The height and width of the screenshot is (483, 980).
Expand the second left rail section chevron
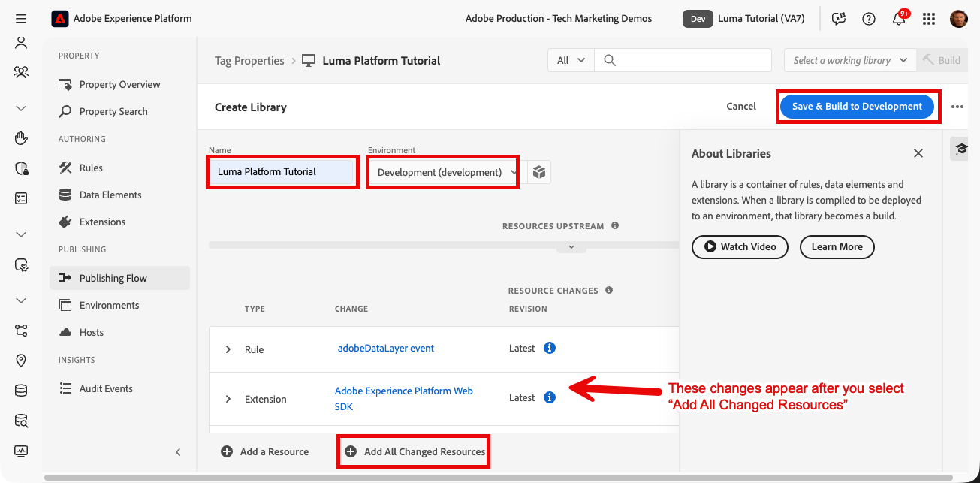[x=21, y=234]
